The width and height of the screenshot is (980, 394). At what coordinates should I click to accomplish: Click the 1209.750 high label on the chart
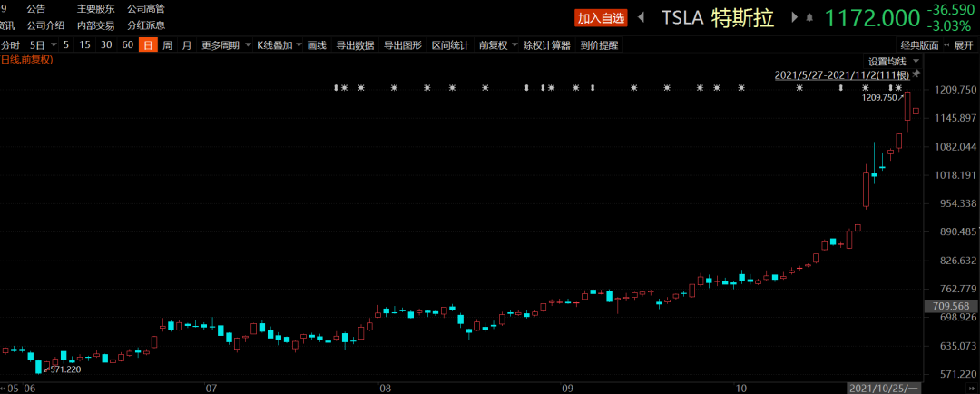tap(879, 97)
